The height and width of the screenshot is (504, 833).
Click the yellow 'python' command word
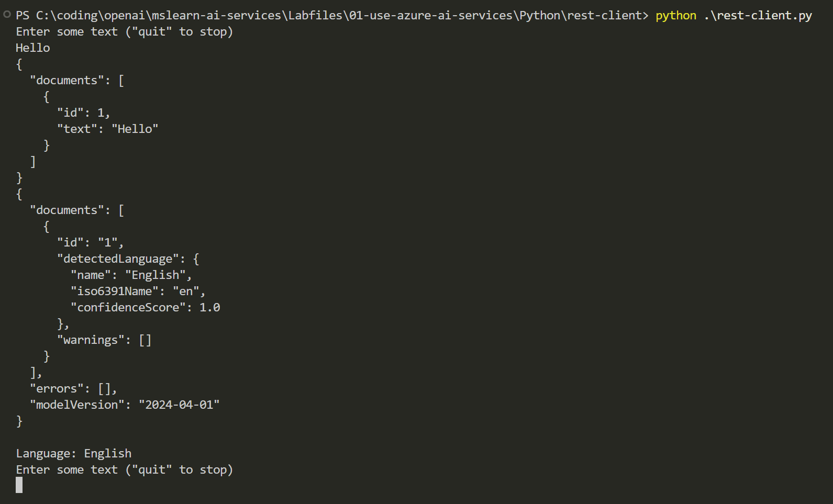point(676,16)
